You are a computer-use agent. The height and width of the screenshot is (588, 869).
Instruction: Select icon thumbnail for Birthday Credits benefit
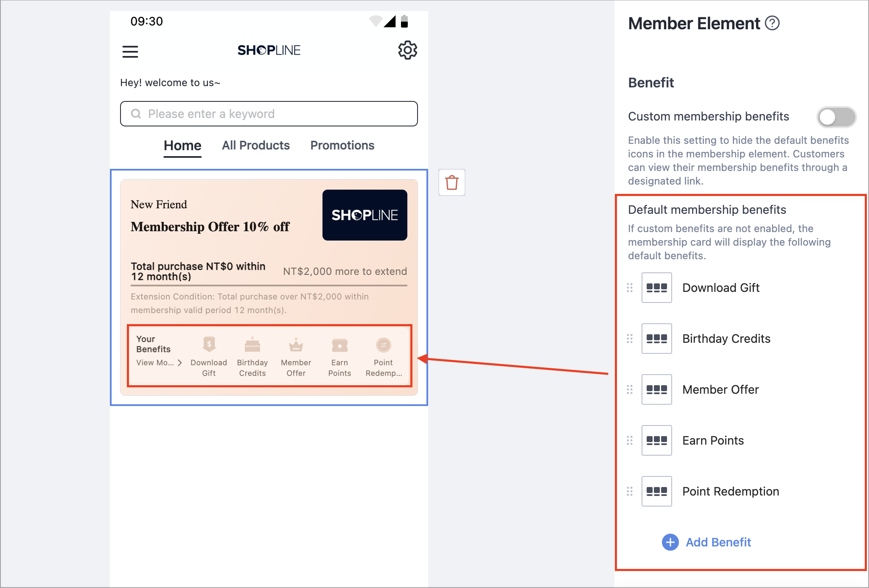click(657, 339)
